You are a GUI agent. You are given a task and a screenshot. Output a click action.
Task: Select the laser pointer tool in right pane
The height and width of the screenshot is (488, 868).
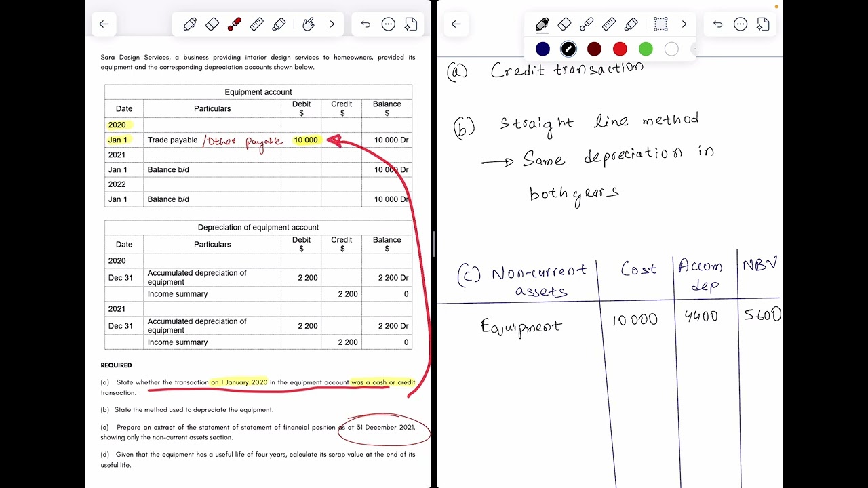587,24
